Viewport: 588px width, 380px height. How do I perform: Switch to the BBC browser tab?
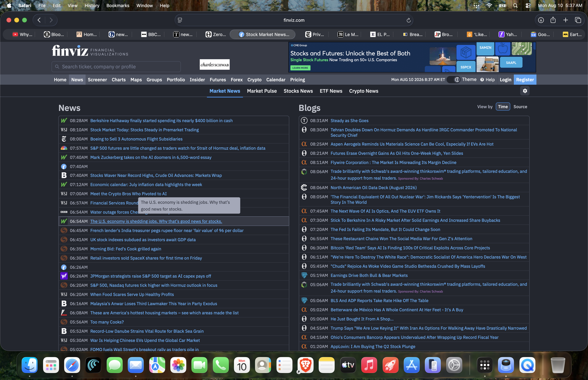(151, 35)
